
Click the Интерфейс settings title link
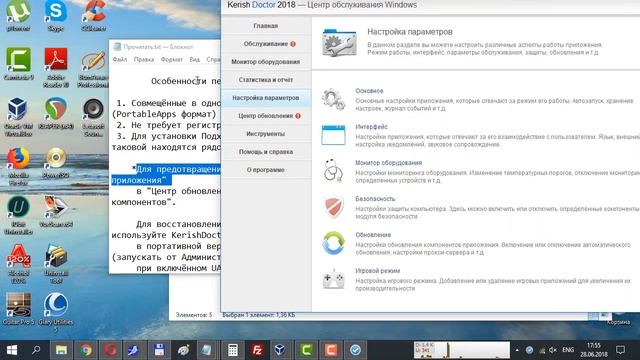tap(371, 127)
